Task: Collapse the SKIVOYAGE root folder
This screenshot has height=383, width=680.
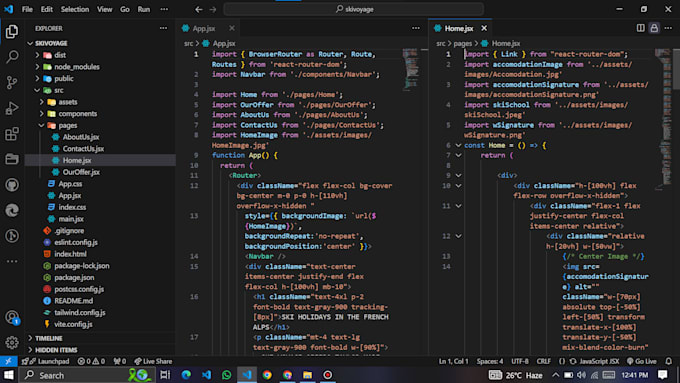Action: tap(101, 43)
